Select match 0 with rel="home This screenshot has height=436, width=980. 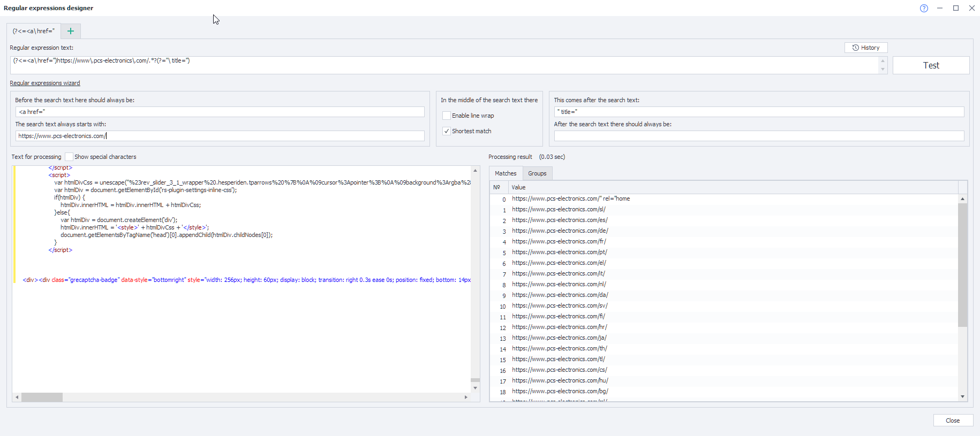723,198
